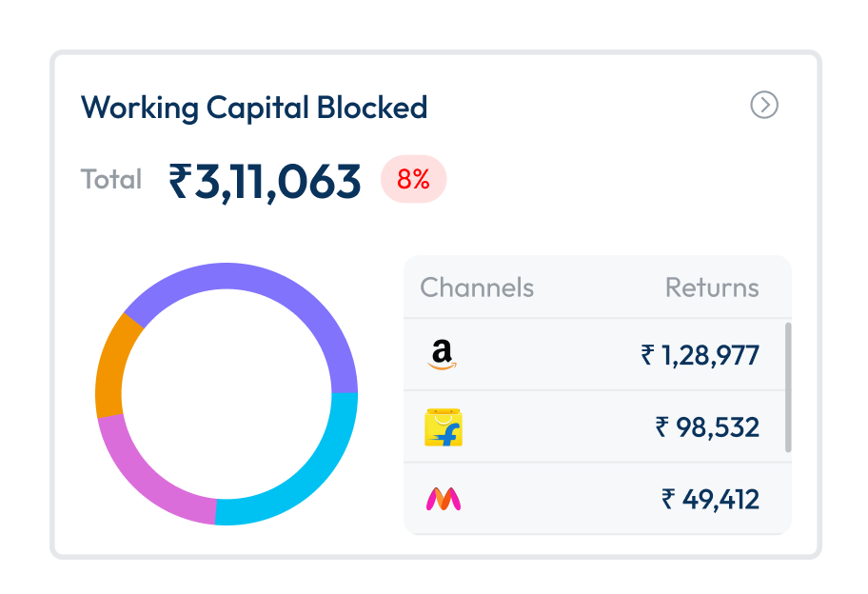
Task: Click the ₹3,11,063 total amount
Action: [x=266, y=181]
